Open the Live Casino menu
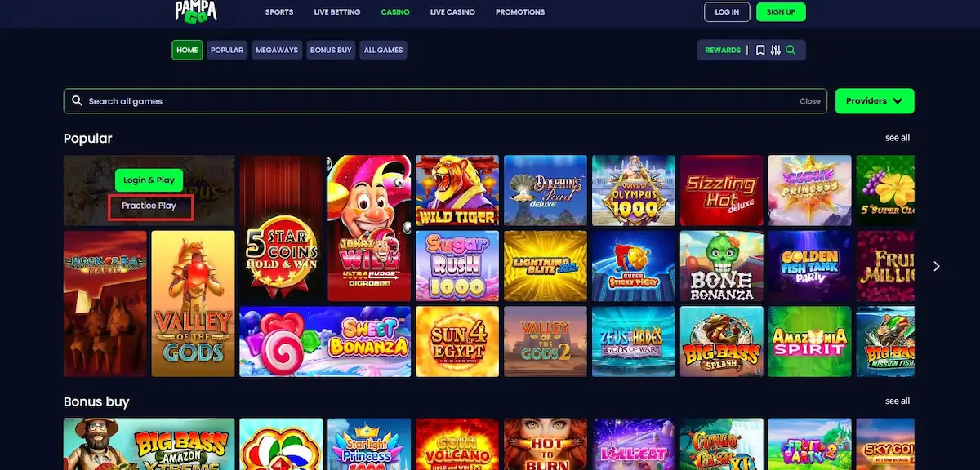 point(452,12)
